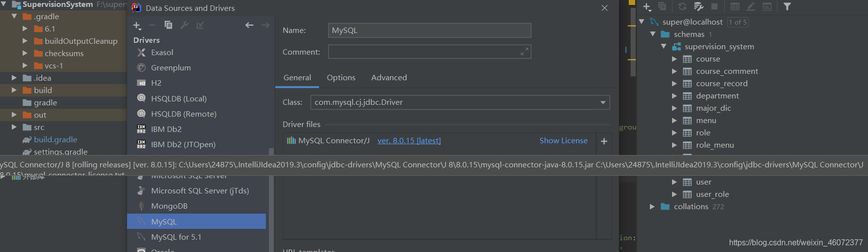Viewport: 868px width, 252px height.
Task: Open the QL console icon
Action: 767,6
